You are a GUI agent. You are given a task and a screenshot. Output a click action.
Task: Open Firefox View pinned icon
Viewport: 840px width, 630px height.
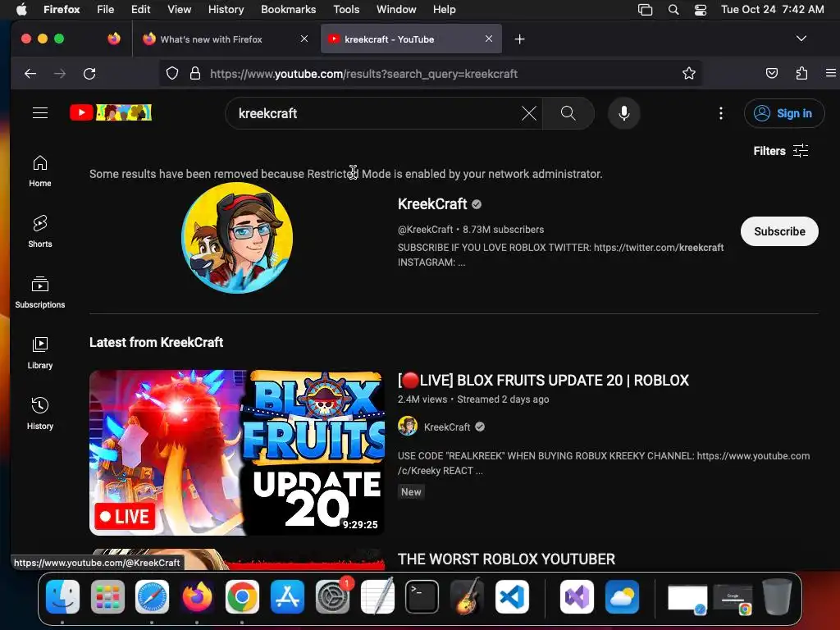pyautogui.click(x=114, y=39)
